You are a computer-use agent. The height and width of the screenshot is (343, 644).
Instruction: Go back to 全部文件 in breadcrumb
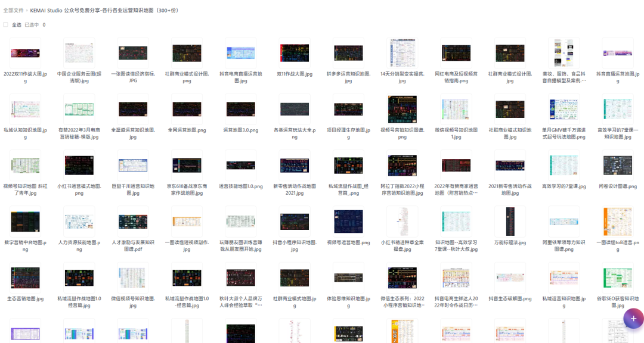14,10
